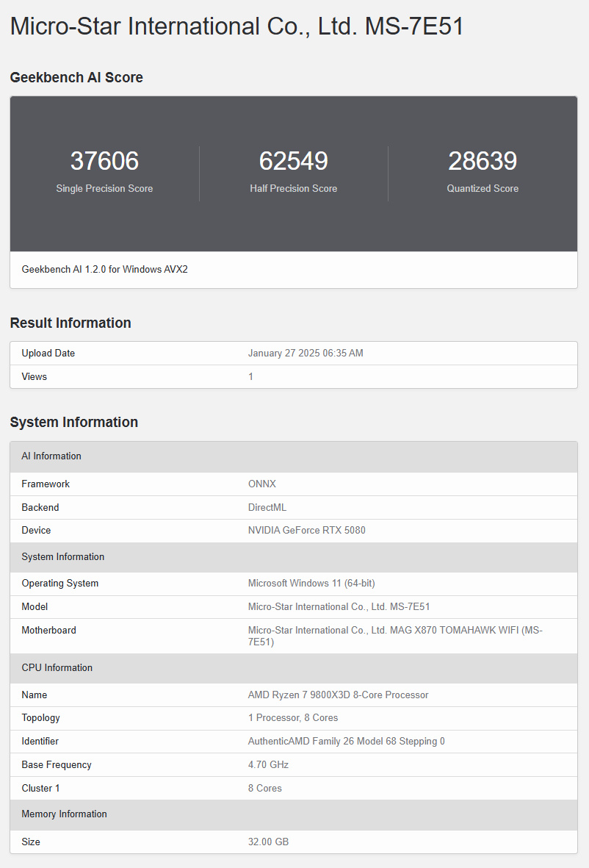Image resolution: width=589 pixels, height=868 pixels.
Task: Select the 4.70 GHz value
Action: point(268,764)
